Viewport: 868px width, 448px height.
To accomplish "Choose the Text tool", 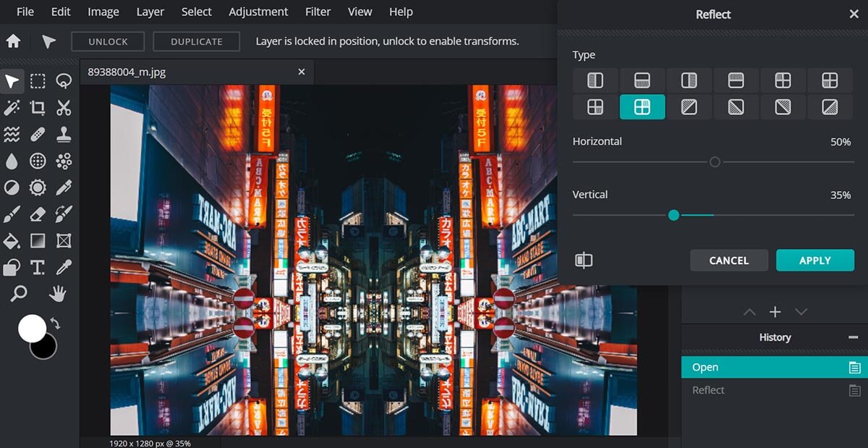I will 38,266.
